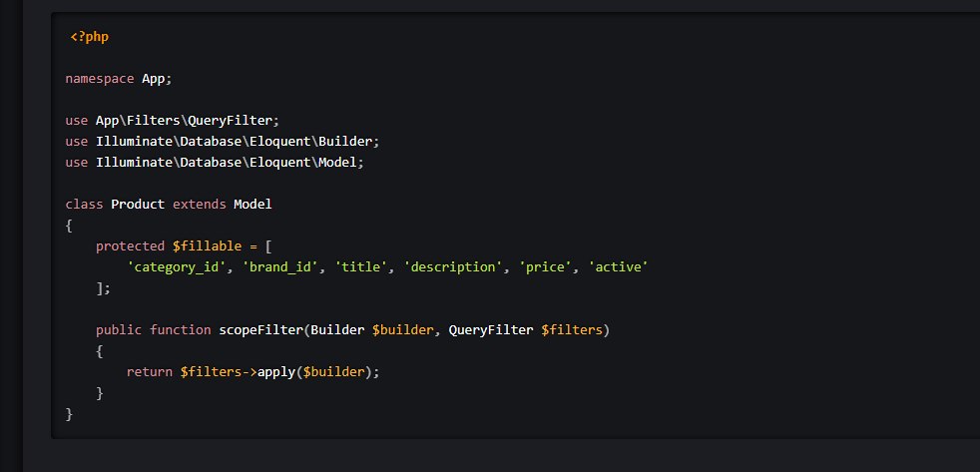Click the 'description' string

pyautogui.click(x=453, y=267)
